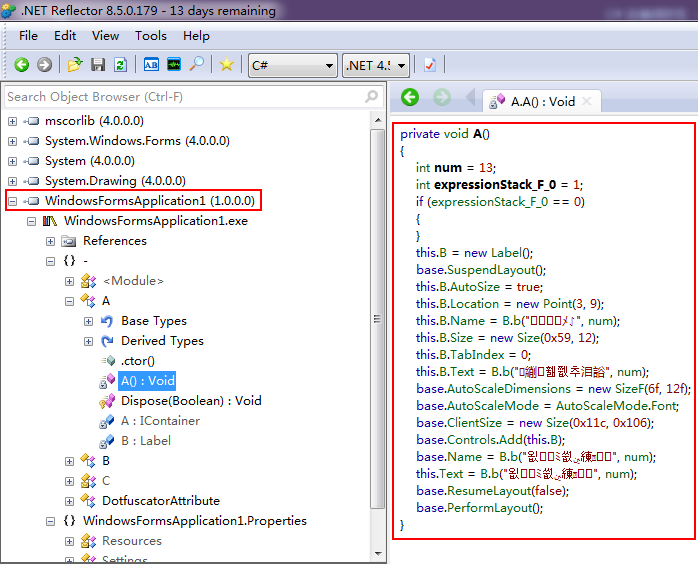Open the File menu

28,36
